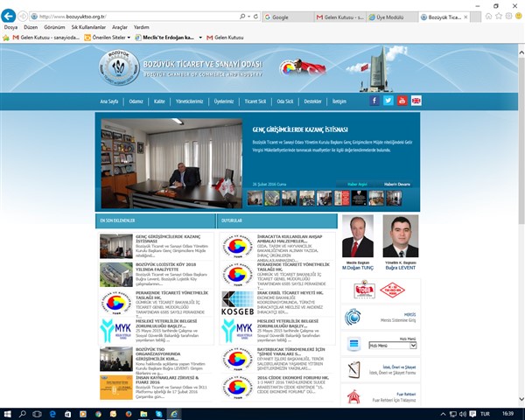Viewport: 525px width, 420px height.
Task: Switch to the Üye Modülü tab
Action: (392, 17)
